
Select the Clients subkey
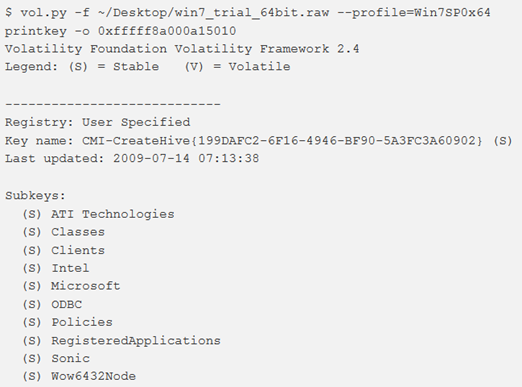coord(78,250)
